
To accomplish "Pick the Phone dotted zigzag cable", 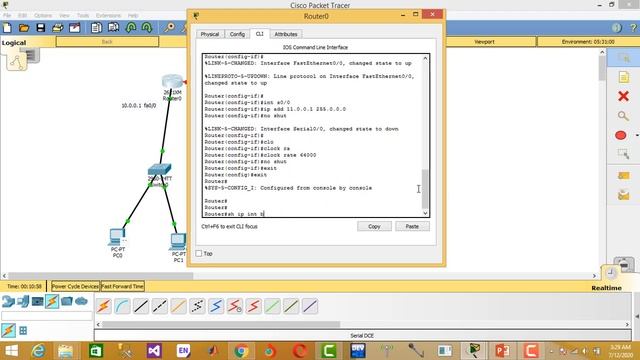I will click(x=197, y=306).
